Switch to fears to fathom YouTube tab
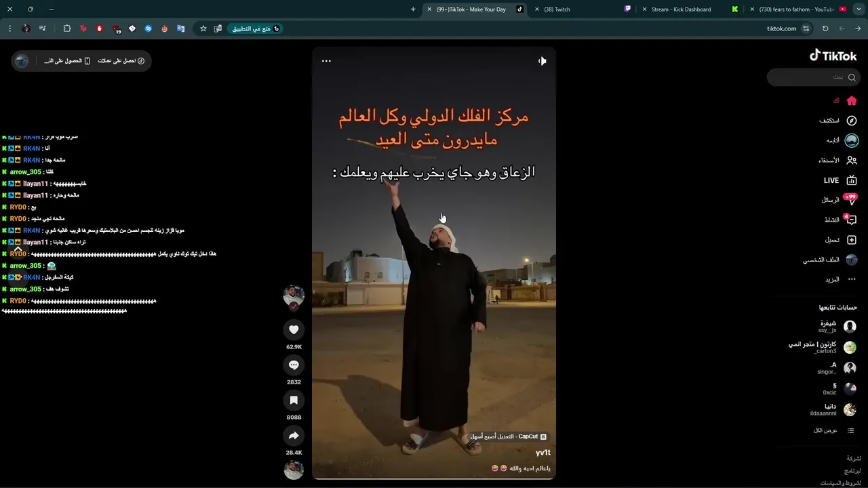Screen dimensions: 868x488 797,9
